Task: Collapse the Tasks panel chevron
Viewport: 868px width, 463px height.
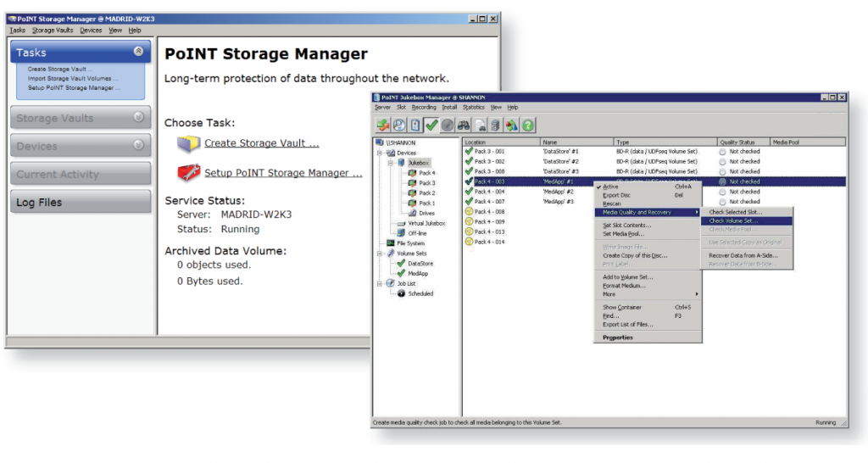Action: click(138, 52)
